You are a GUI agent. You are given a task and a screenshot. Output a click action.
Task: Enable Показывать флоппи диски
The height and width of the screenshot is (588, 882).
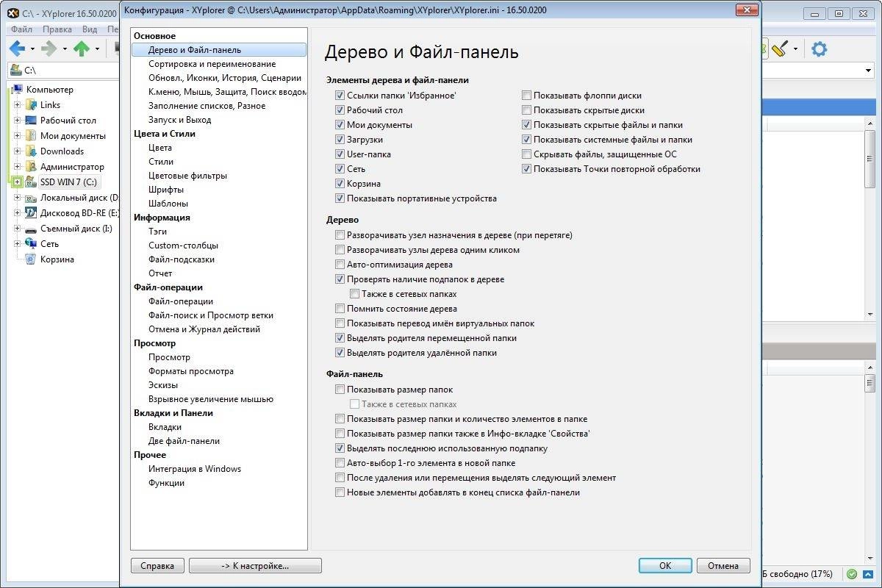point(526,96)
